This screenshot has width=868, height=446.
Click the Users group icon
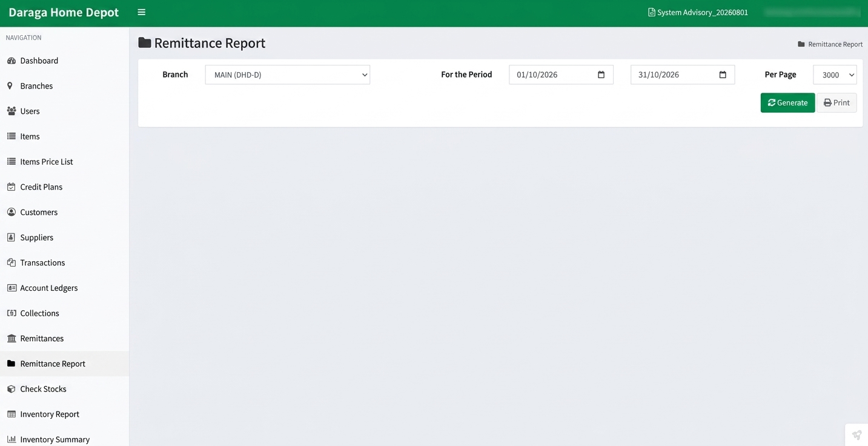11,111
